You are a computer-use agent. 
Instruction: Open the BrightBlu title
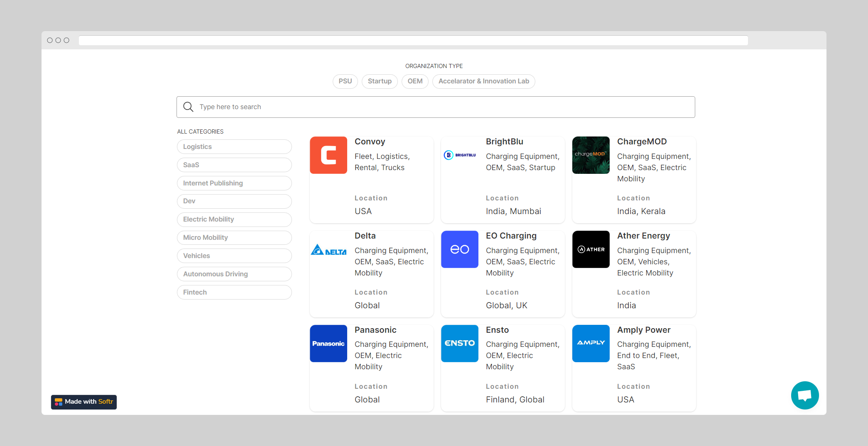[x=504, y=141]
